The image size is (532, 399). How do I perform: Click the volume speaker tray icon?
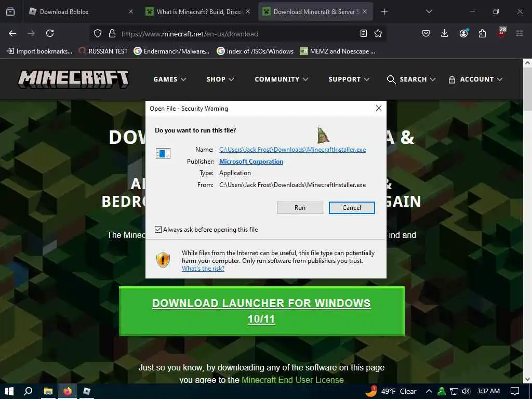point(466,391)
